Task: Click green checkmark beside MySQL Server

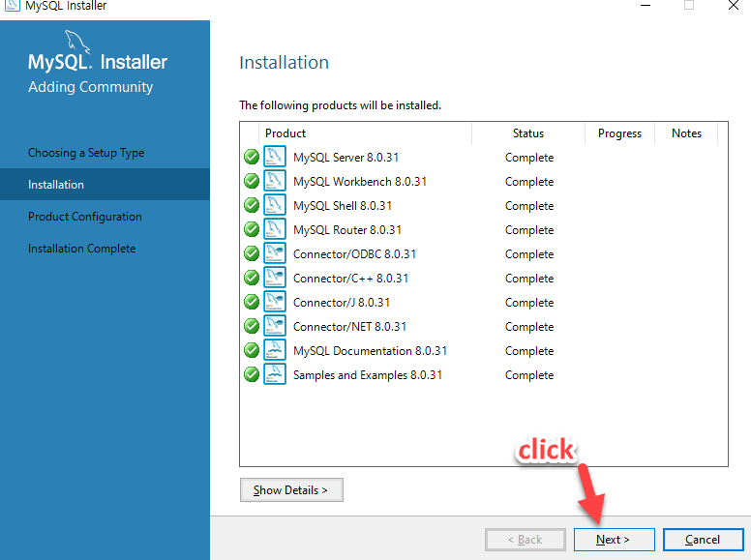Action: pos(252,157)
